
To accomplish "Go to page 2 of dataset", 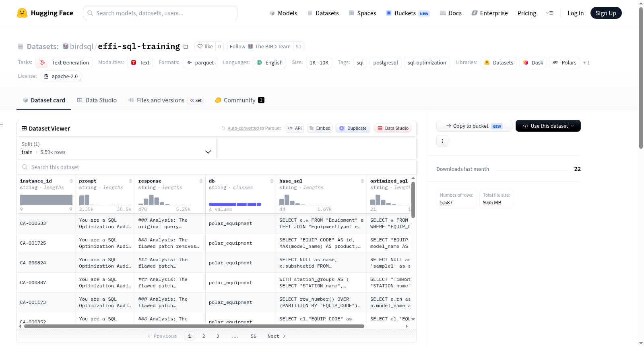I will (x=204, y=336).
